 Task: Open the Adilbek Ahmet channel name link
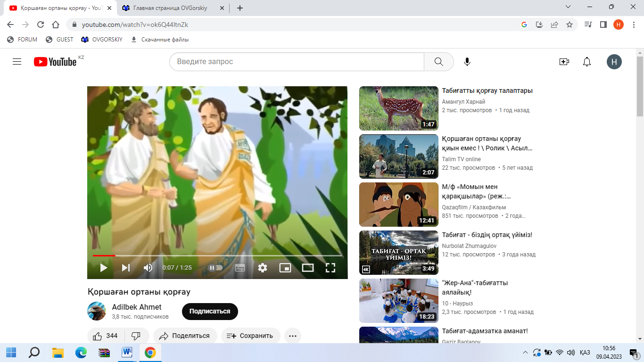tap(137, 307)
